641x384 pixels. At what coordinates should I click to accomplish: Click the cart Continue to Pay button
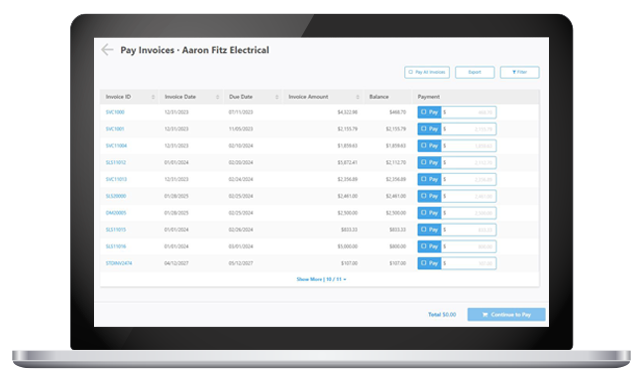[x=506, y=314]
